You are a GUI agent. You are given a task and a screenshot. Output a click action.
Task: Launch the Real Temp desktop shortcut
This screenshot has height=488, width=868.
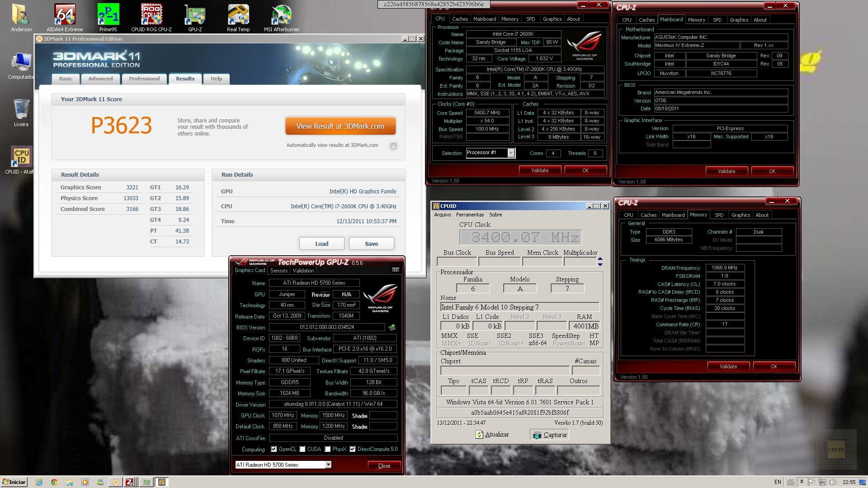238,18
